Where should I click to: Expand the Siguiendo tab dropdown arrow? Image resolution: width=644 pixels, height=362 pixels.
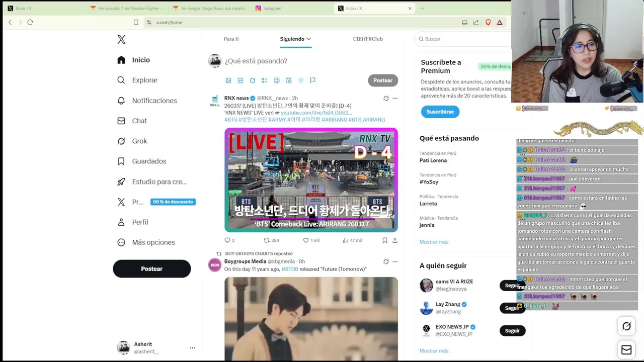(x=308, y=39)
